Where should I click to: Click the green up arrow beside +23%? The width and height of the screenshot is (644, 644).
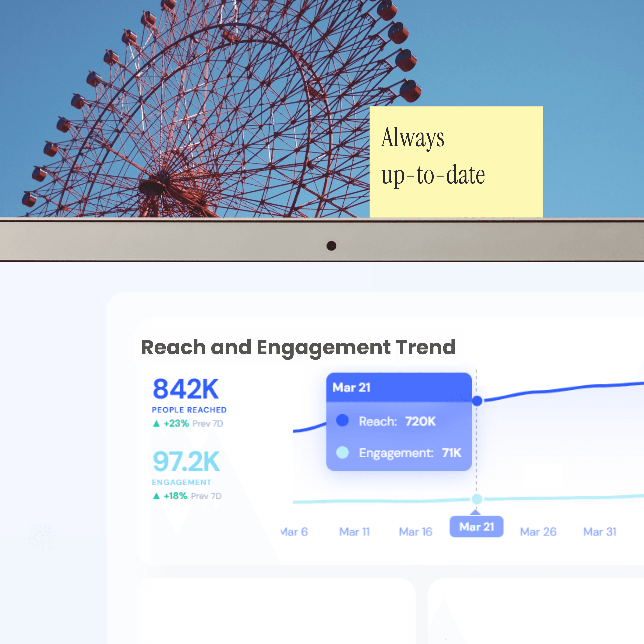[x=156, y=424]
